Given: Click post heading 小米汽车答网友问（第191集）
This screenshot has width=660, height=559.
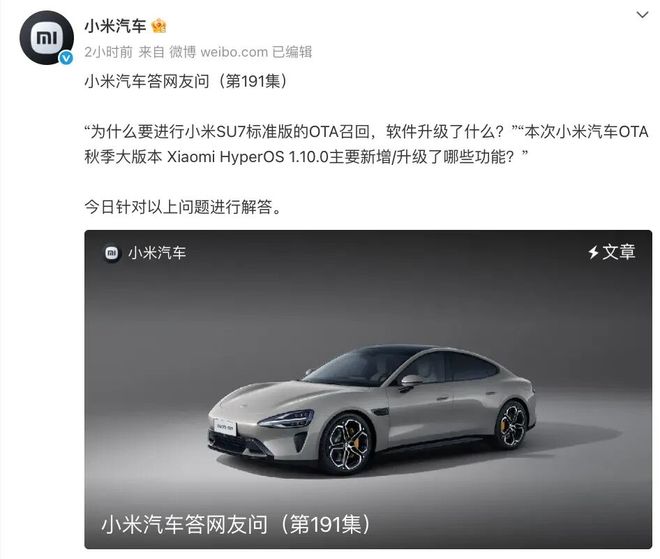Looking at the screenshot, I should pos(186,81).
